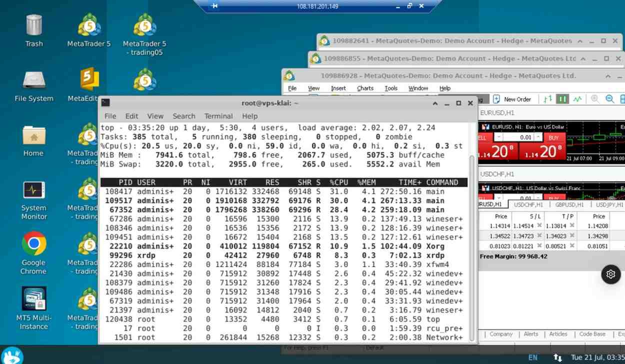This screenshot has width=625, height=364.
Task: Open the MetaTrader 5 desktop shortcut
Action: (89, 30)
